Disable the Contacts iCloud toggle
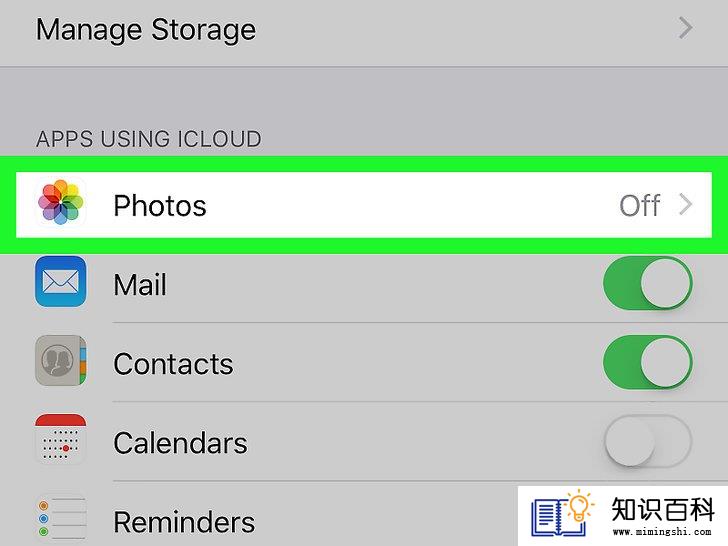Image resolution: width=728 pixels, height=546 pixels. point(648,362)
